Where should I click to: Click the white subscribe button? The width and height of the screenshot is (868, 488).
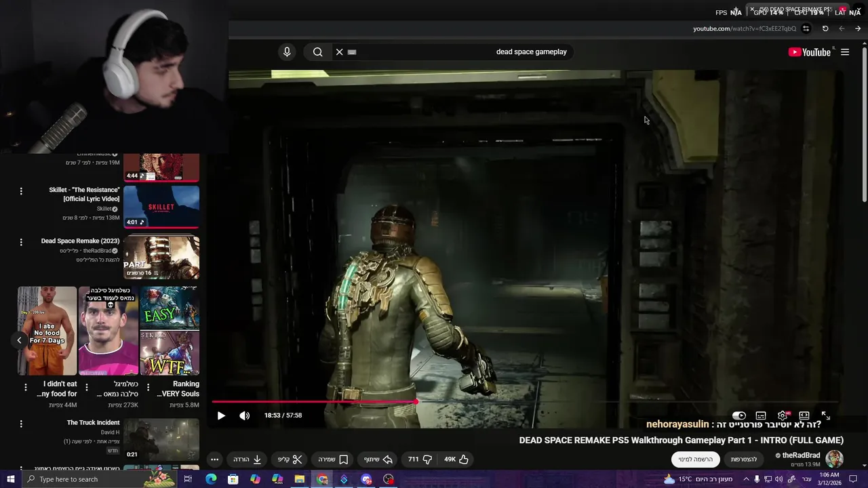pyautogui.click(x=696, y=460)
